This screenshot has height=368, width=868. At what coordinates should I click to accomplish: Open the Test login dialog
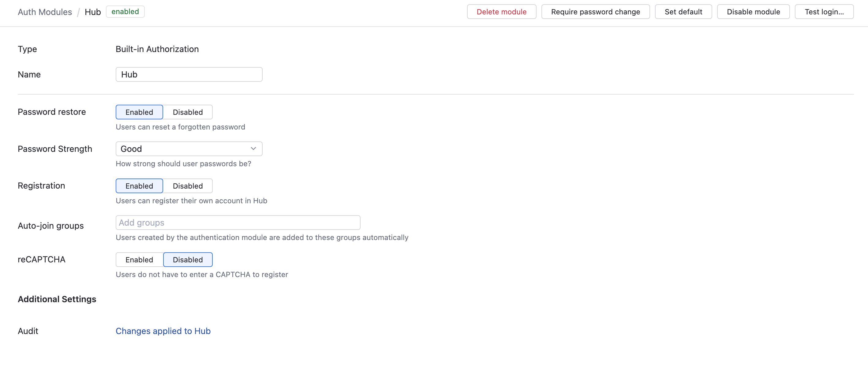824,11
